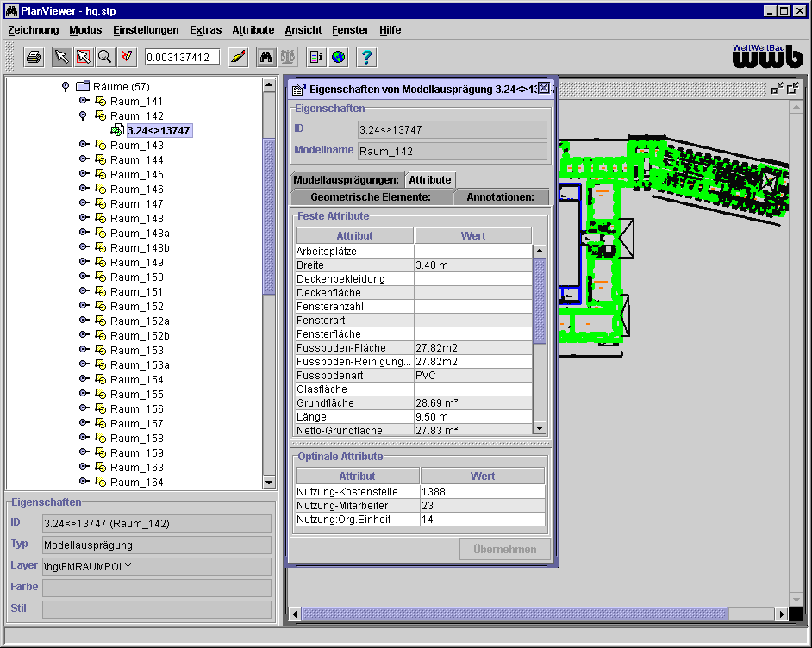Click the Attribut header in Optinale Attribute
The height and width of the screenshot is (648, 812).
tap(358, 477)
